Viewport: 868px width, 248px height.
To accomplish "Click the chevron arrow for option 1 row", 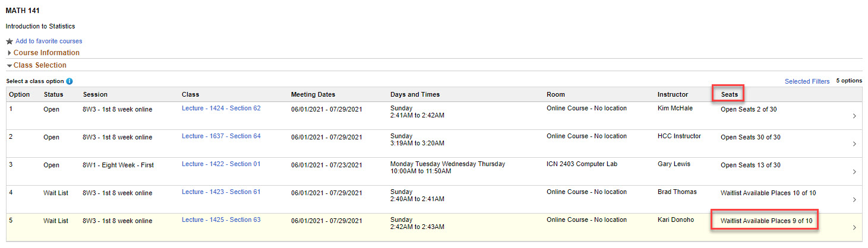I will 854,116.
